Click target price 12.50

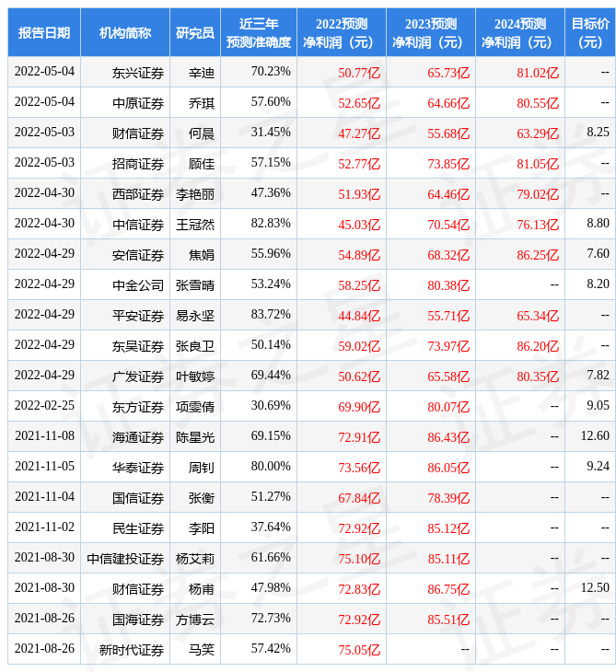tap(595, 588)
